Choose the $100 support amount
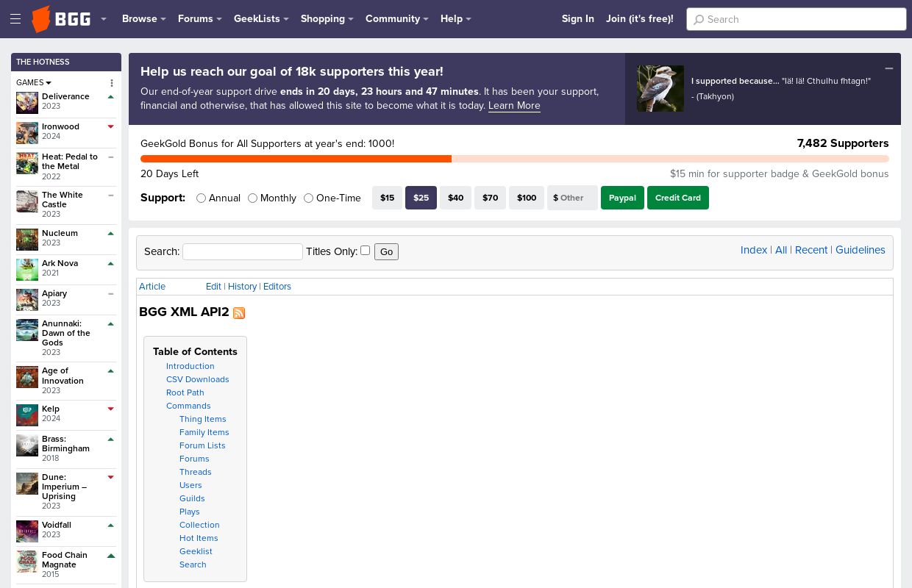This screenshot has height=588, width=912. point(527,198)
